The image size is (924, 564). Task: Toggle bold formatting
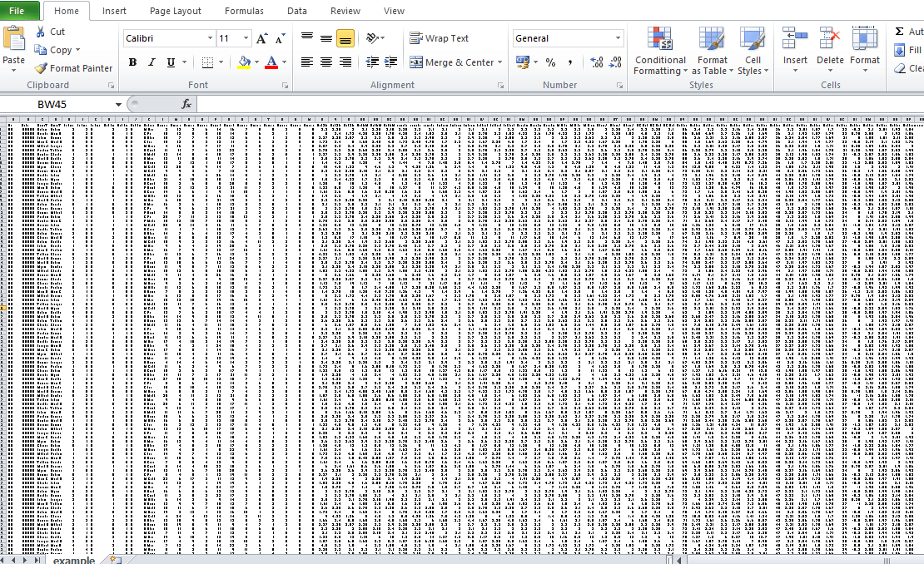point(132,62)
